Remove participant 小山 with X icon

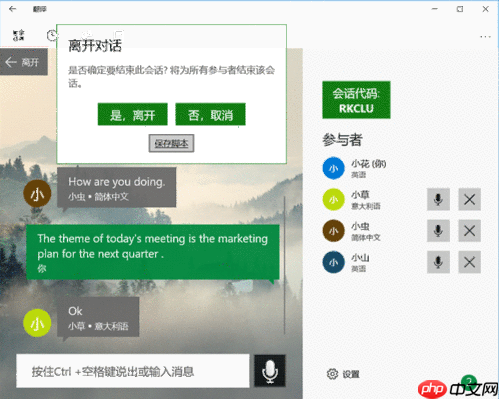click(x=469, y=262)
